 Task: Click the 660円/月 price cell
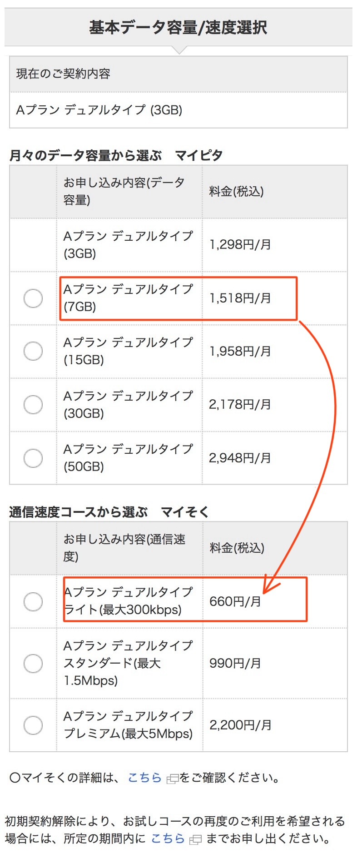235,601
